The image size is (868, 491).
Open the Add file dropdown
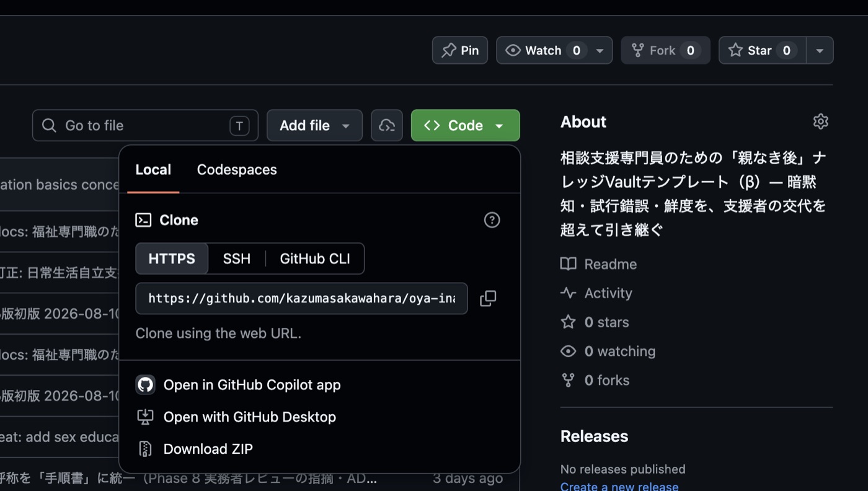pos(314,125)
